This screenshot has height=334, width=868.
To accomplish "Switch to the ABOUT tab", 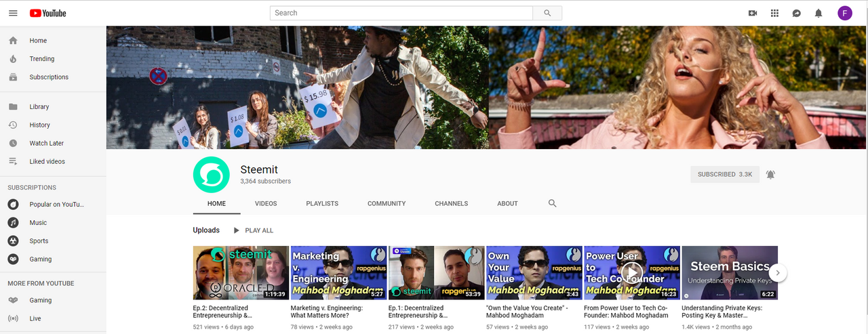I will click(x=507, y=203).
